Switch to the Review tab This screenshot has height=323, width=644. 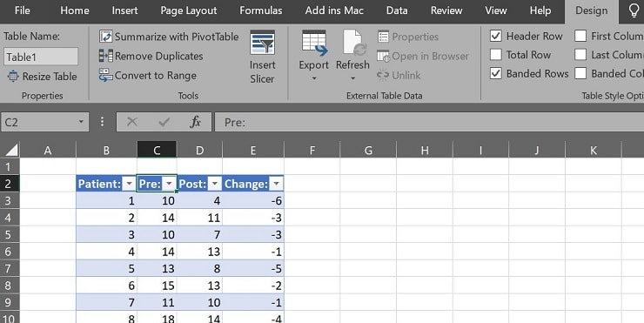pos(446,10)
